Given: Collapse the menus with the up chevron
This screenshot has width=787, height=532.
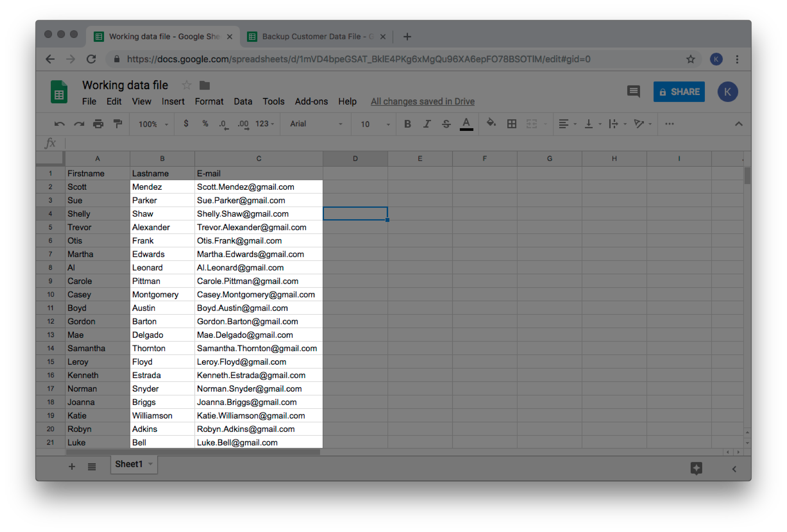Looking at the screenshot, I should [739, 124].
